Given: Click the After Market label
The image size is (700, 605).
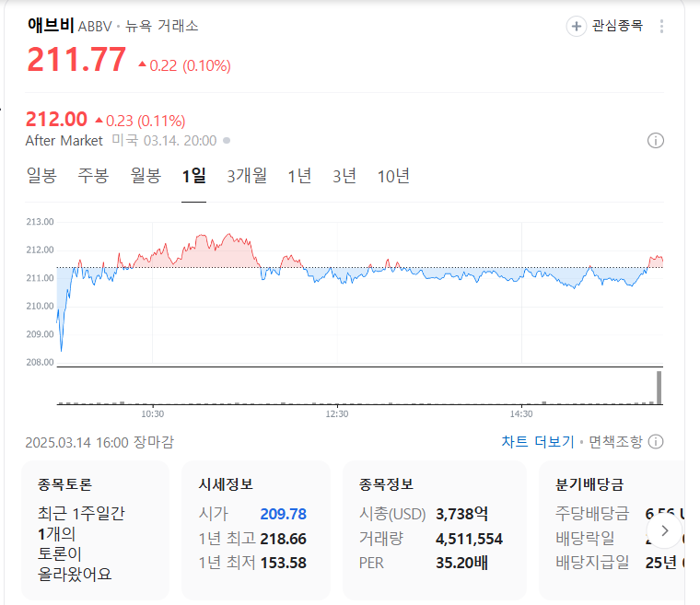Looking at the screenshot, I should 64,141.
